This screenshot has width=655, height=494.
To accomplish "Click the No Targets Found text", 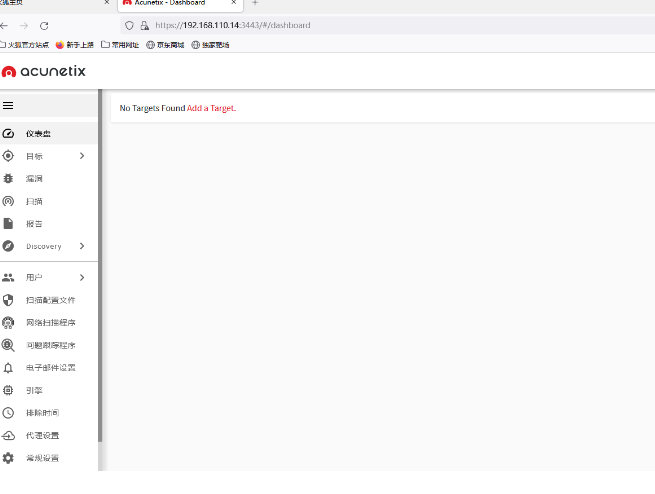I will tap(152, 108).
